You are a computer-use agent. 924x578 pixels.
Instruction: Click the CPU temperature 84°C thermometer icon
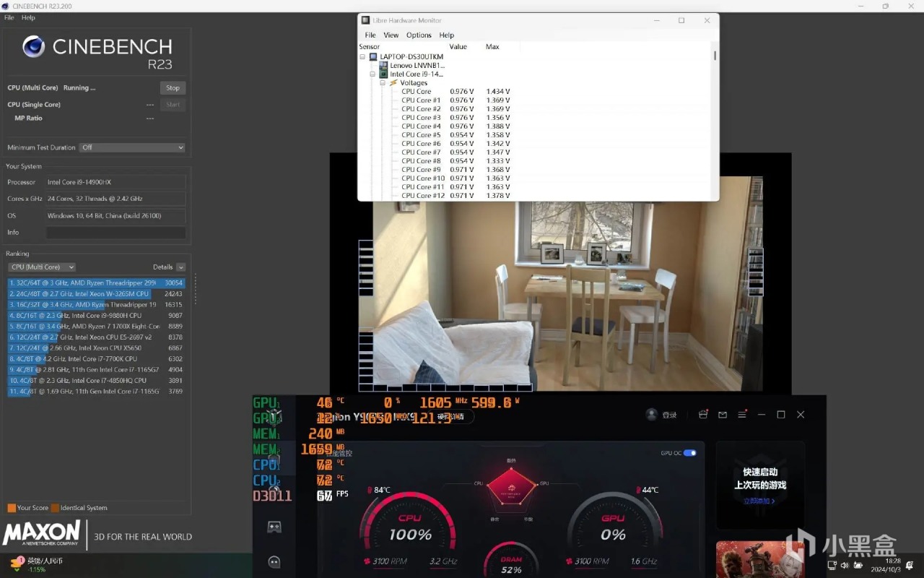click(x=370, y=491)
